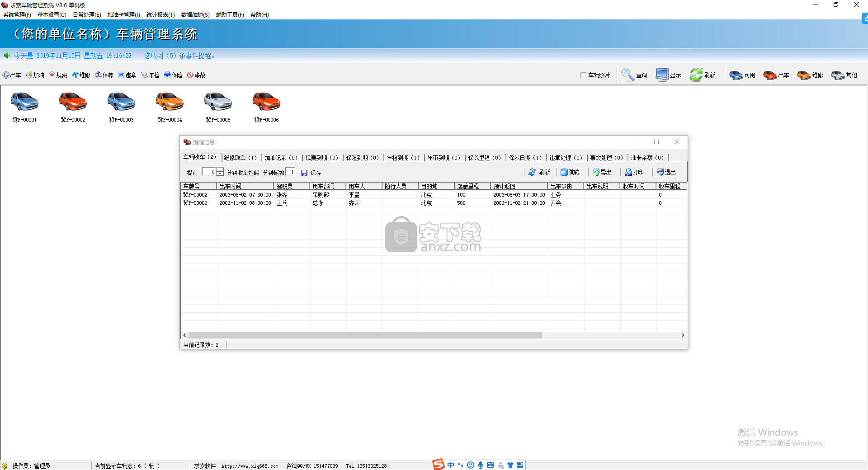Open the 年检 inspection toolbar icon
868x470 pixels.
(150, 75)
